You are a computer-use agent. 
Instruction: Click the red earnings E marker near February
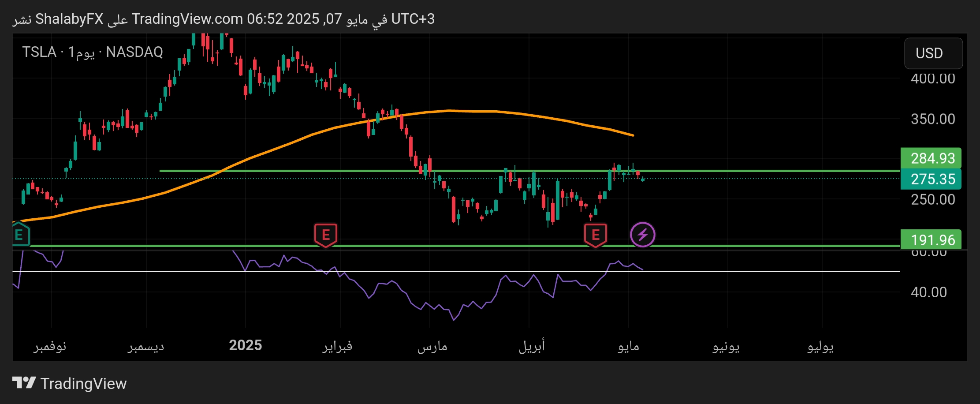[326, 235]
